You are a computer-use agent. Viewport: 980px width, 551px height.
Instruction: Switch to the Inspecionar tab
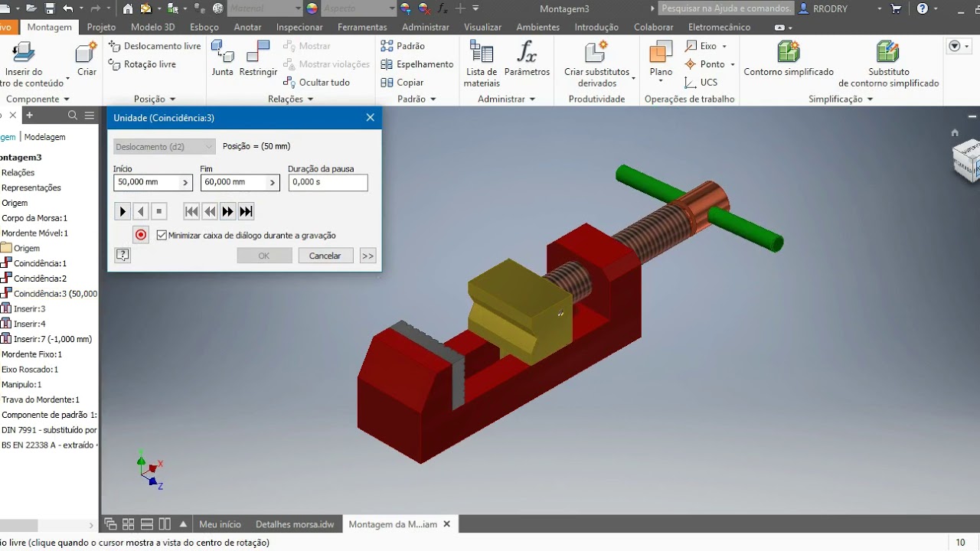[299, 27]
